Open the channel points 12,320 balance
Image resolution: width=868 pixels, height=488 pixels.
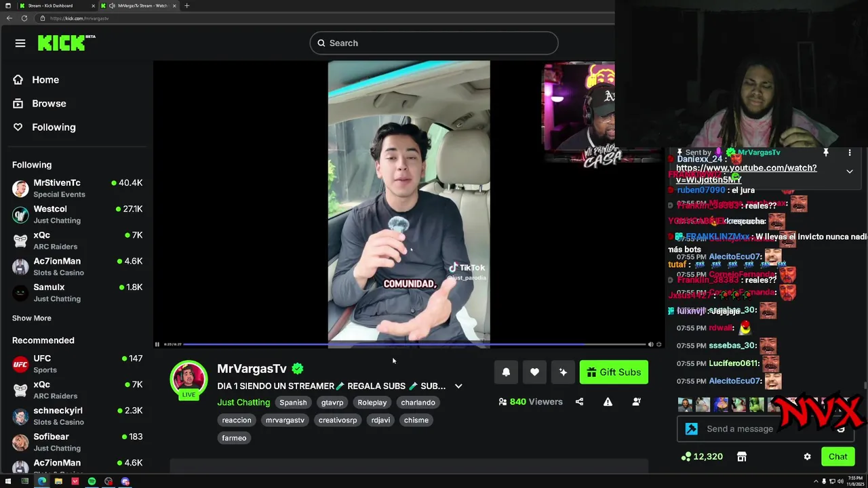tap(702, 457)
